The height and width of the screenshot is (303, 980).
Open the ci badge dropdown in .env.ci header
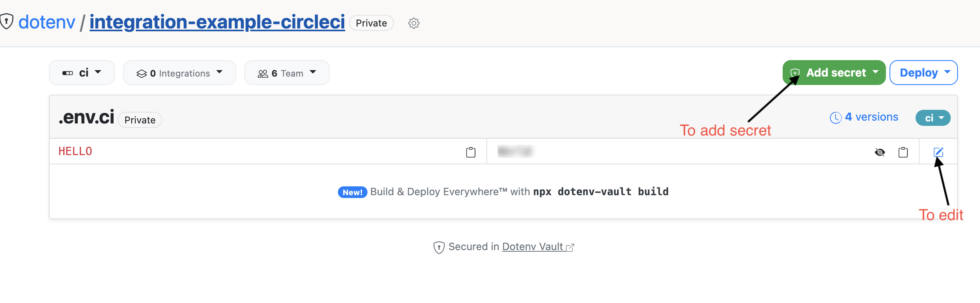pyautogui.click(x=933, y=118)
